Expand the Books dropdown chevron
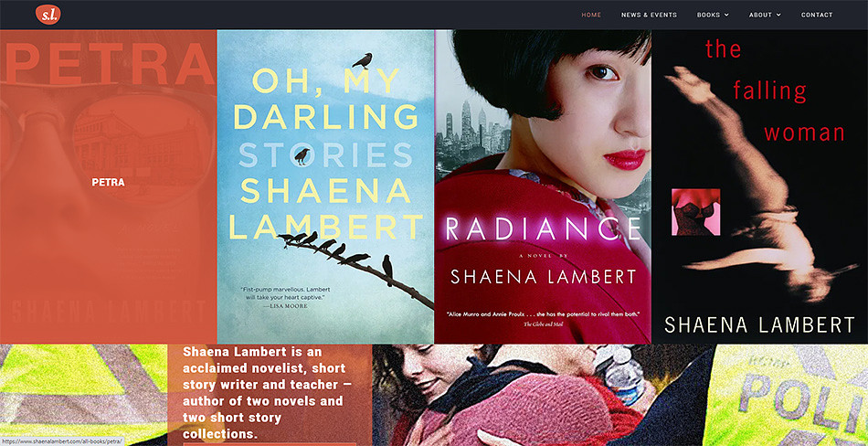 (725, 15)
